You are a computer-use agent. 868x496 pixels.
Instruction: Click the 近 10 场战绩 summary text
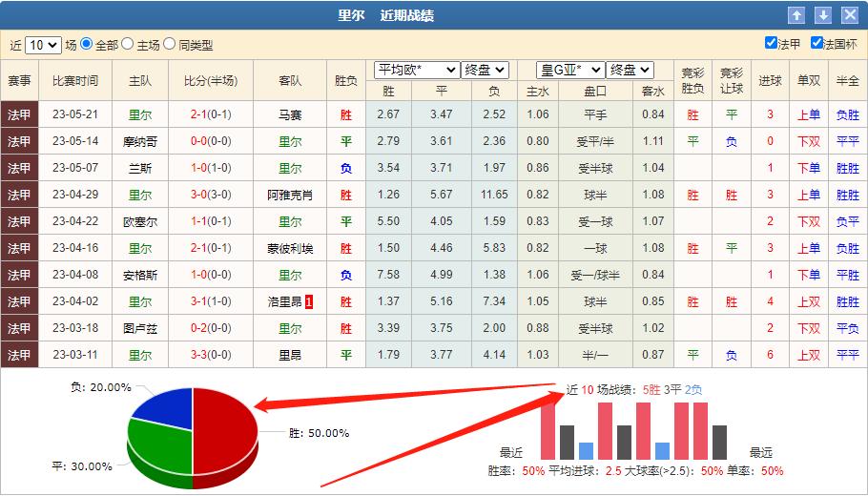tap(634, 390)
